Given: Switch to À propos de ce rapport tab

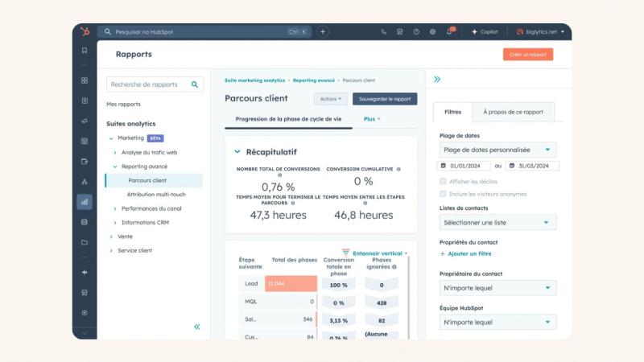Looking at the screenshot, I should pyautogui.click(x=513, y=112).
